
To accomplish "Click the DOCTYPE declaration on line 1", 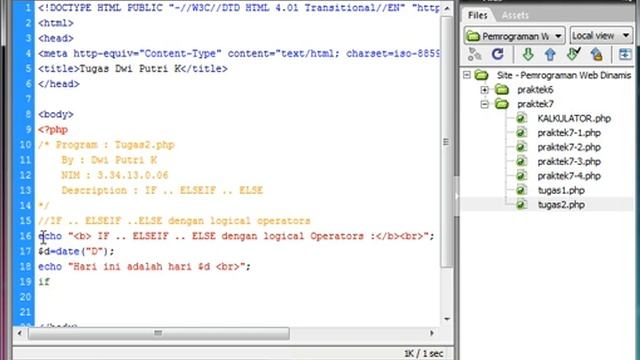I will (239, 8).
